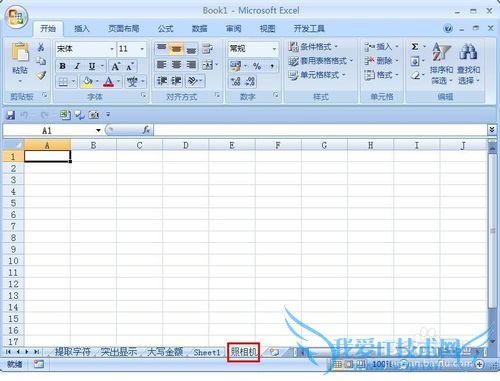
Task: Open the 大写金额 sheet tab
Action: [165, 352]
